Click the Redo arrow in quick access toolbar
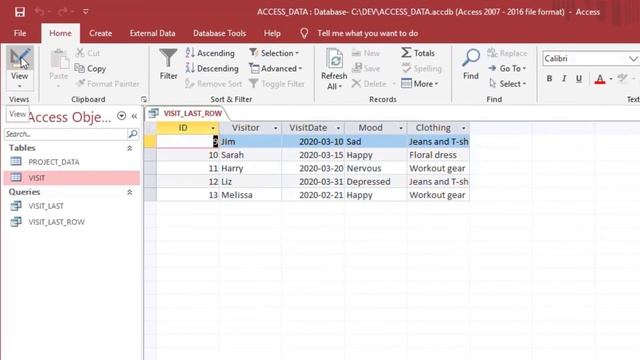Image resolution: width=640 pixels, height=360 pixels. (62, 12)
